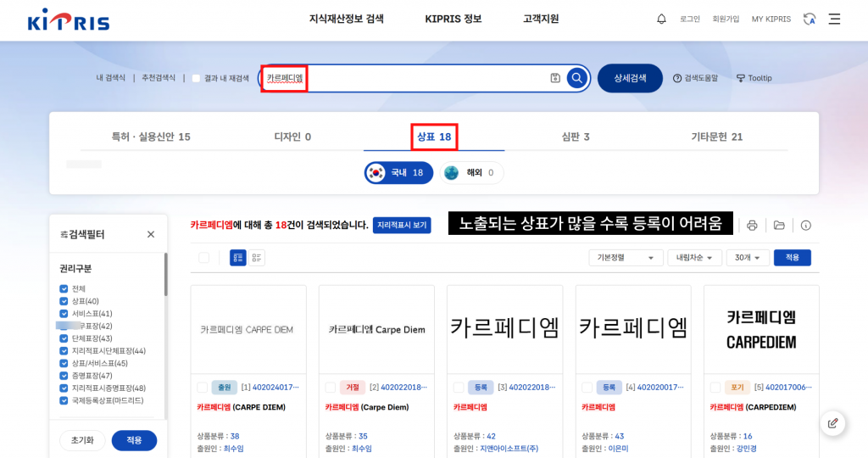Click 추천검색식 link
This screenshot has height=458, width=868.
pos(159,78)
